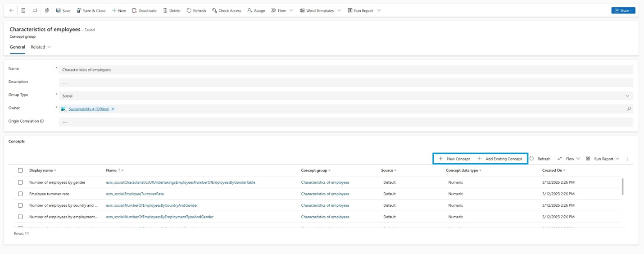This screenshot has width=644, height=254.
Task: Open Display name column options
Action: pos(43,170)
